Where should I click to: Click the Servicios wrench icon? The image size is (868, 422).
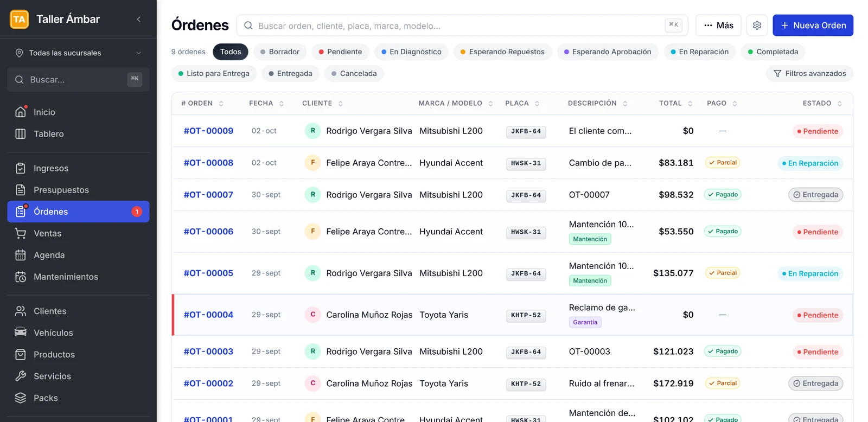(21, 376)
